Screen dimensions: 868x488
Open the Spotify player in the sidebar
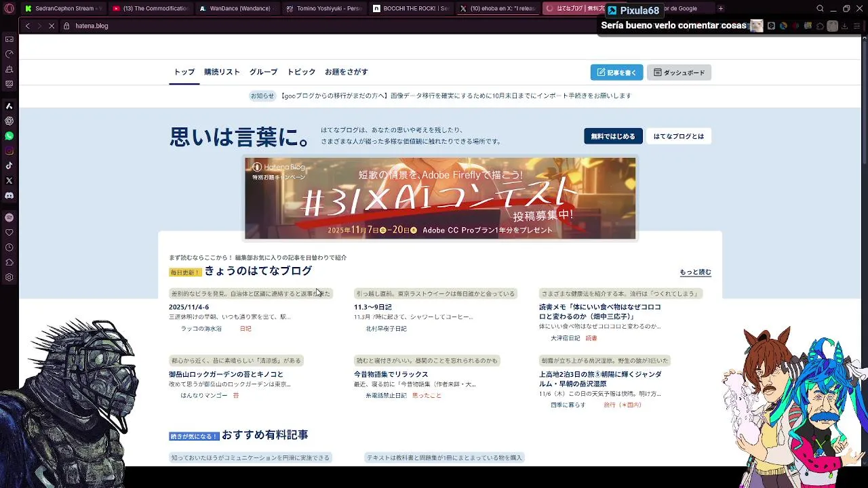click(9, 218)
